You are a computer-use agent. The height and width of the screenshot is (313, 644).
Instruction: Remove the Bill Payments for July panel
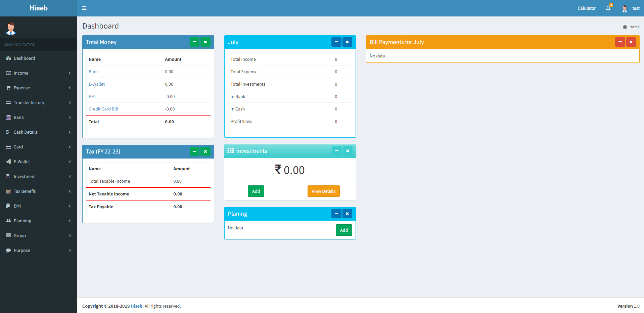tap(631, 42)
